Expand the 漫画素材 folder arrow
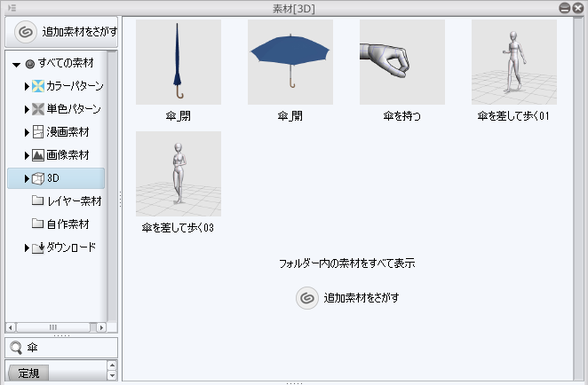588x385 pixels. [27, 132]
